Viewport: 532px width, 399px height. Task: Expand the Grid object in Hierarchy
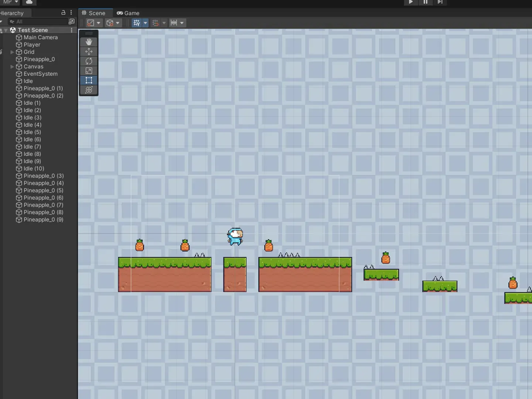[x=12, y=52]
